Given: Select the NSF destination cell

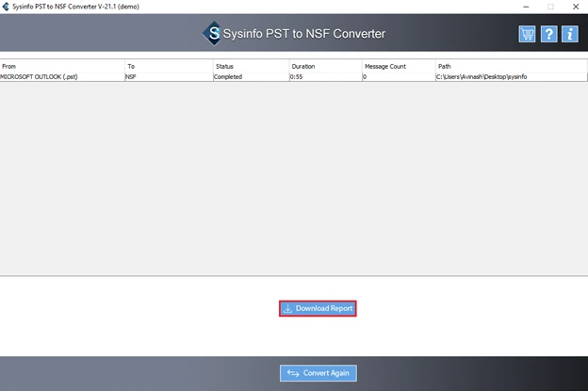Looking at the screenshot, I should [169, 77].
